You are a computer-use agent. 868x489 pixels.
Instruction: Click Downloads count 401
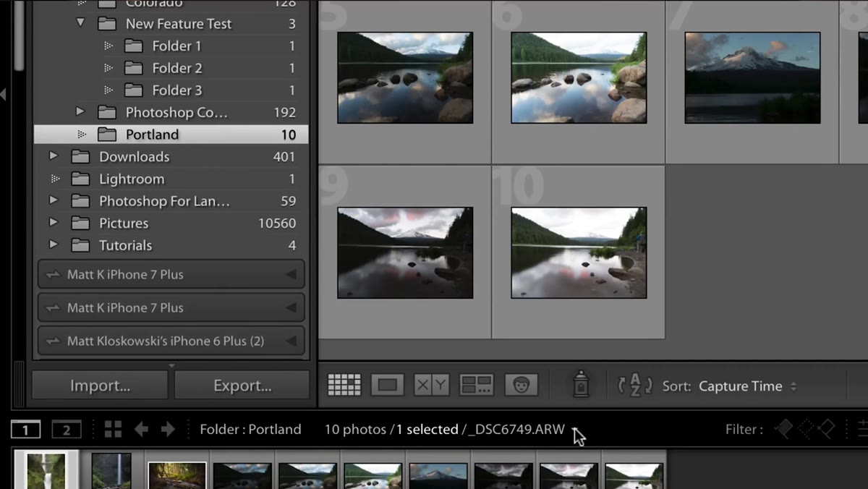pos(284,156)
